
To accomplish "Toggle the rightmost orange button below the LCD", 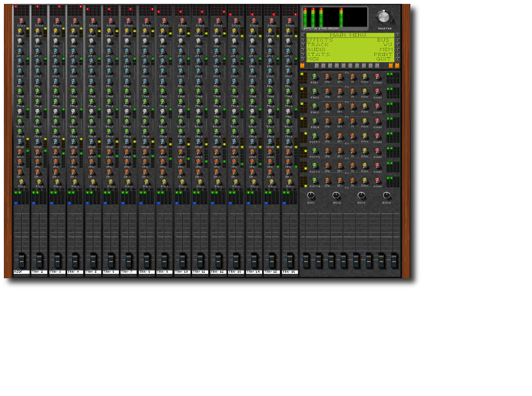I will (397, 65).
